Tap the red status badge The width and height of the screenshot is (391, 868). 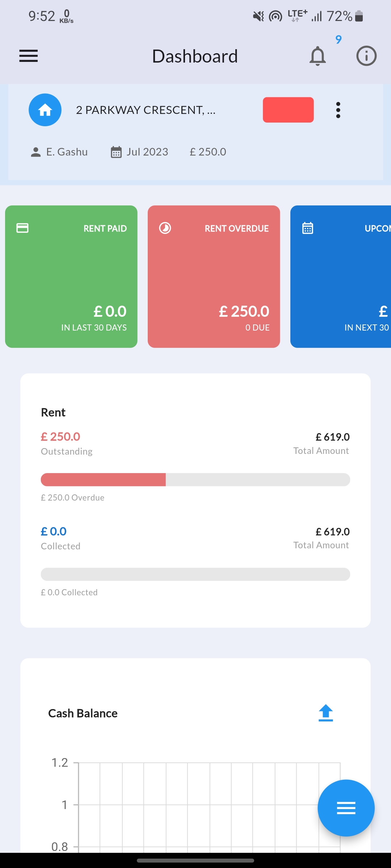tap(288, 110)
